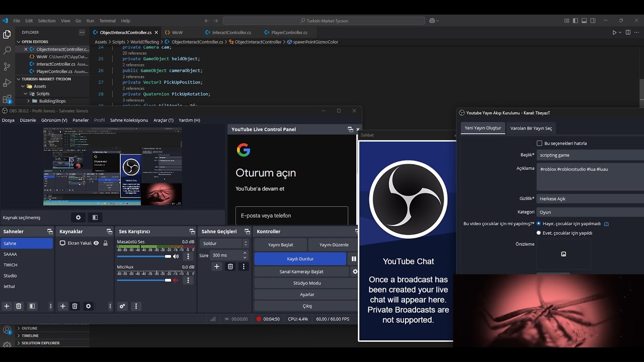Open Sahne Koleksiyonu menu in OBS
The height and width of the screenshot is (362, 644).
[x=129, y=120]
